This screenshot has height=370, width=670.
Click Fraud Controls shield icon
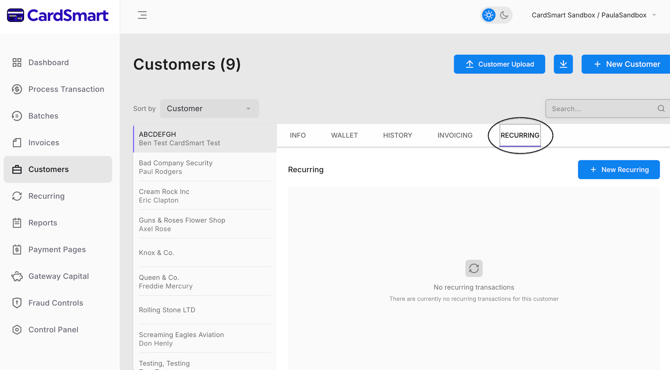click(17, 303)
